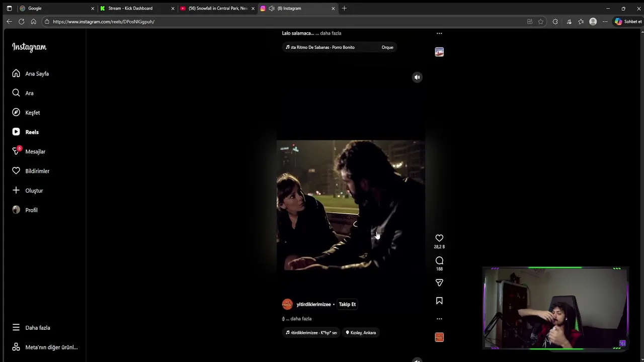Screen dimensions: 644x362
Task: Close the Instagram tab
Action: 333,9
